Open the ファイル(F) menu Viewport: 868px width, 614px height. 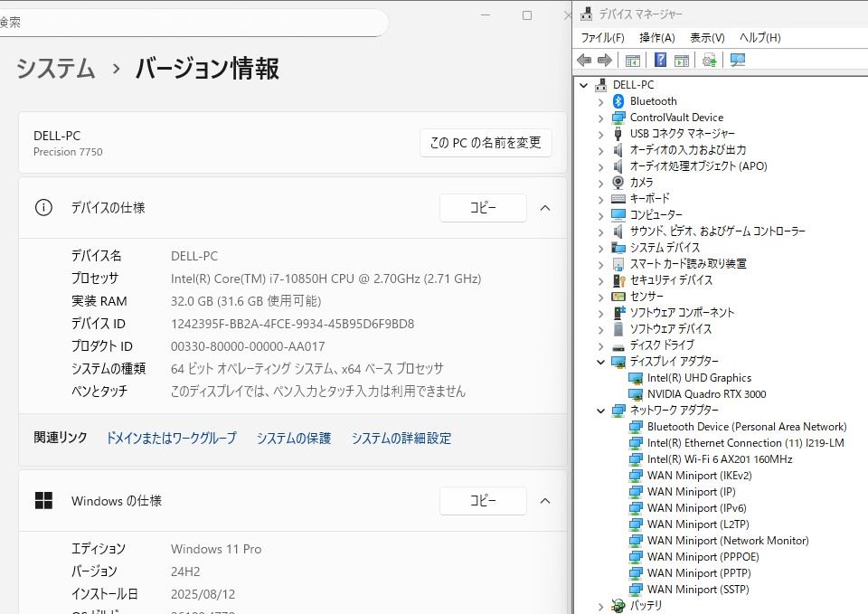pyautogui.click(x=603, y=38)
